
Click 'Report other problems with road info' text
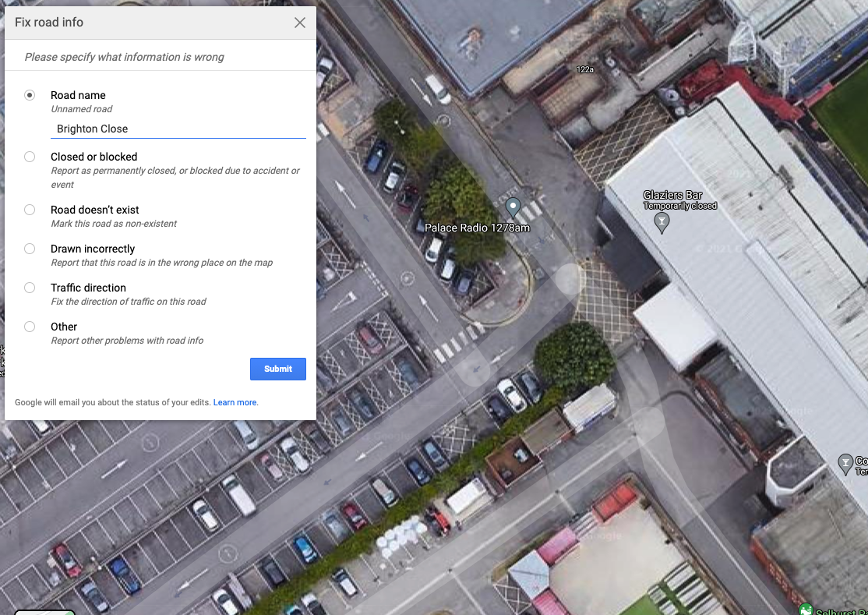point(127,341)
